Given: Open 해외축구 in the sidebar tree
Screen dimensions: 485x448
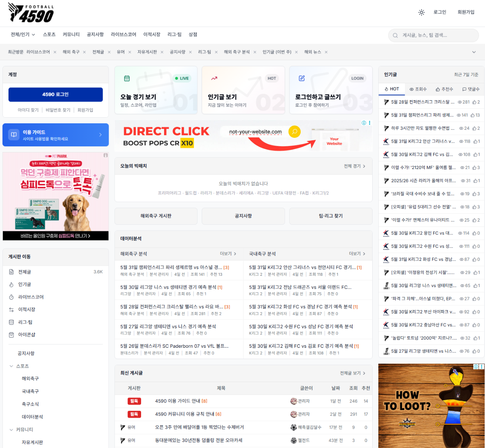Looking at the screenshot, I should 30,379.
